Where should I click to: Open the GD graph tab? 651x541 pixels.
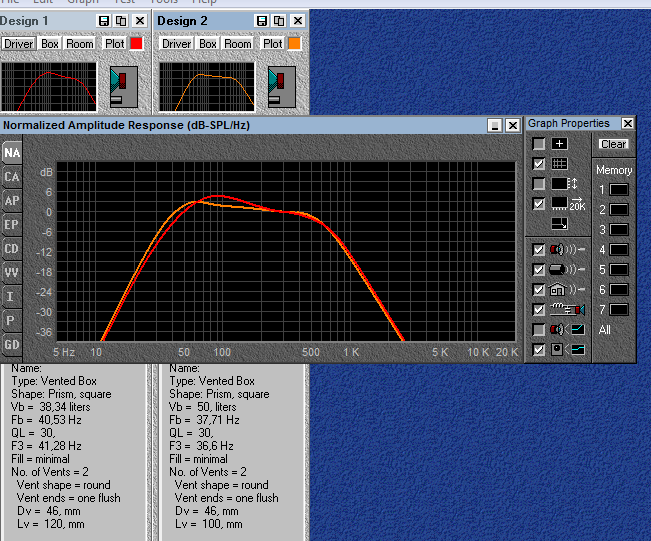pyautogui.click(x=12, y=345)
